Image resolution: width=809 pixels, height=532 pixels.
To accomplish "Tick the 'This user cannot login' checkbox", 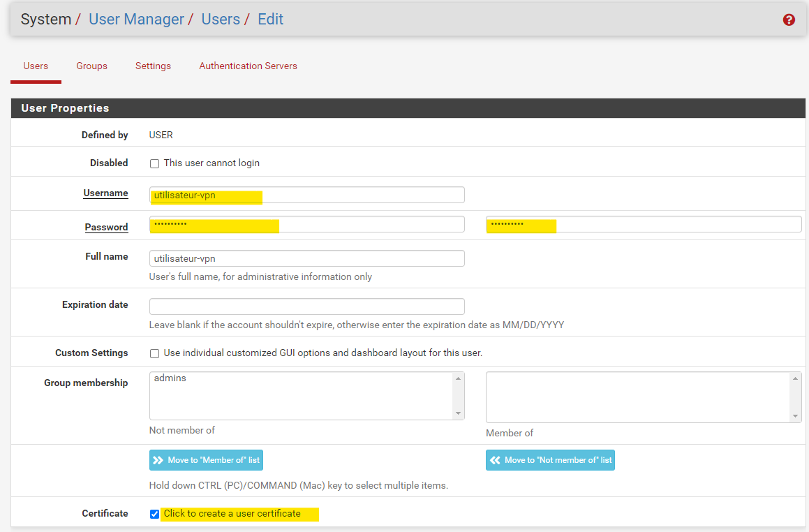I will [155, 163].
